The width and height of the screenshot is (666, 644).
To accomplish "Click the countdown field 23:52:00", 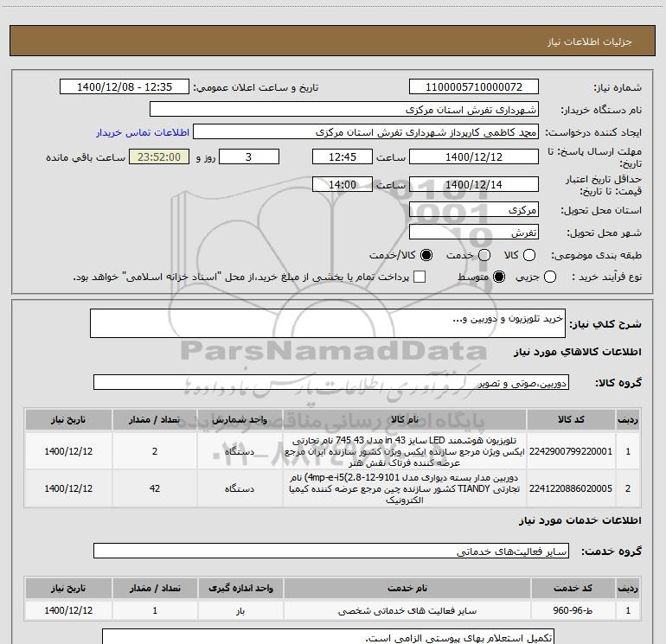I will pyautogui.click(x=159, y=156).
